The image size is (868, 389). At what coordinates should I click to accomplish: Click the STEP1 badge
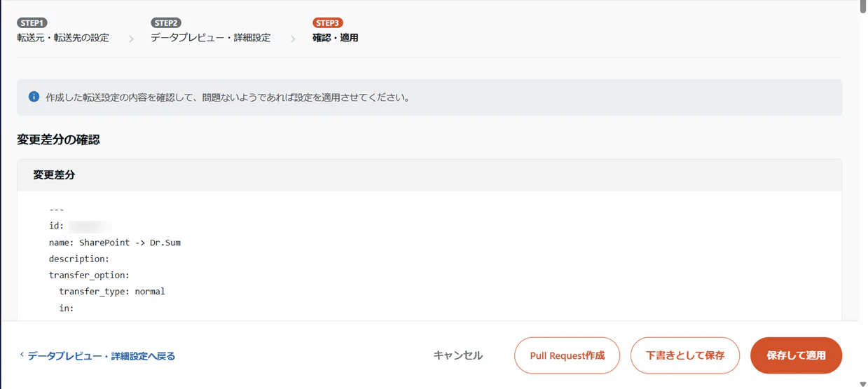click(32, 23)
